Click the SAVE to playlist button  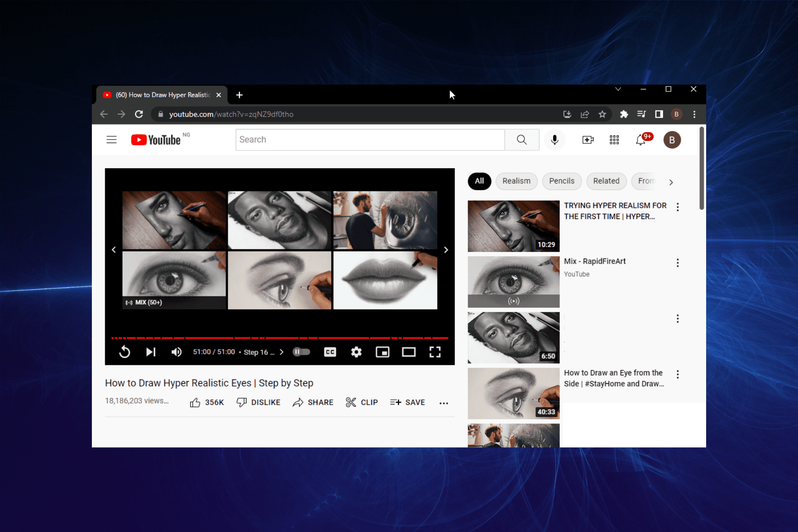[x=407, y=402]
